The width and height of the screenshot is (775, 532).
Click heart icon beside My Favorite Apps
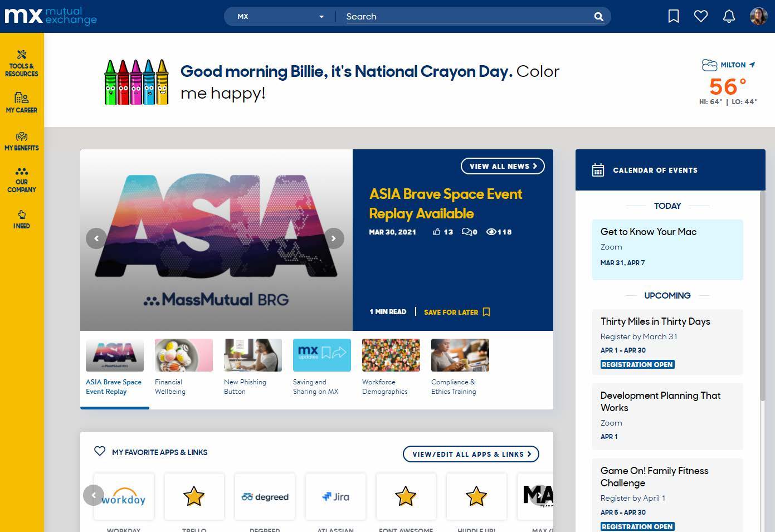(100, 451)
